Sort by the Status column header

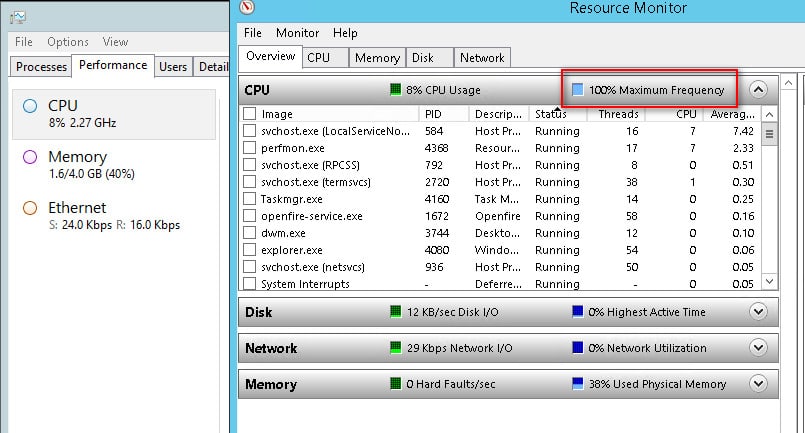coord(557,114)
